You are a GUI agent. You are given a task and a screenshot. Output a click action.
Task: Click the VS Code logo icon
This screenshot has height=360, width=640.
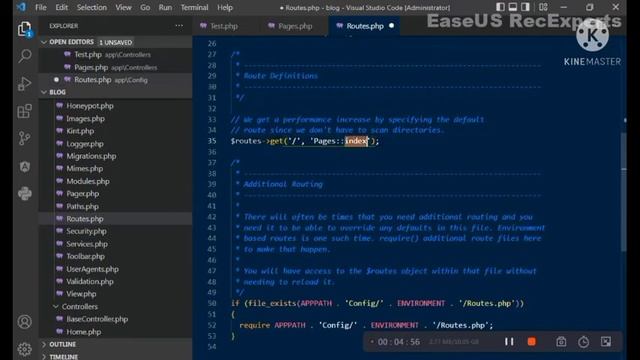click(21, 7)
